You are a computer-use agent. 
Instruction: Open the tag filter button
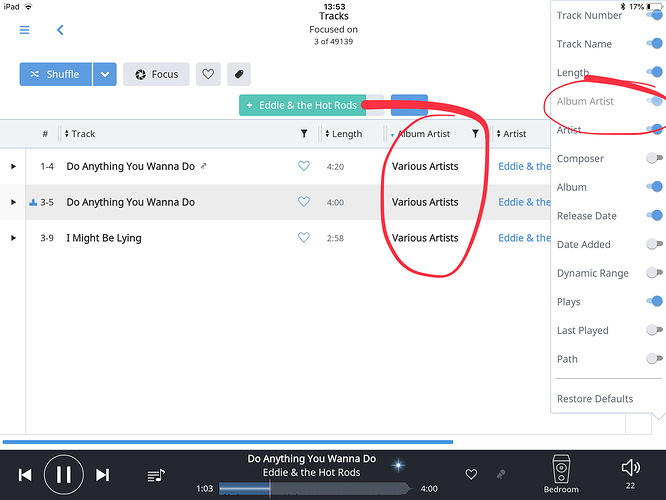[x=239, y=74]
